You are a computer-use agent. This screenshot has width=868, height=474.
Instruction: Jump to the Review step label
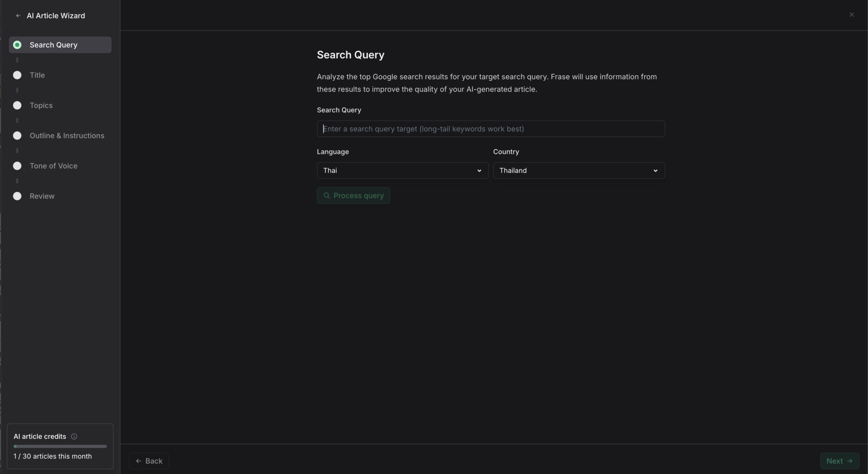point(42,196)
